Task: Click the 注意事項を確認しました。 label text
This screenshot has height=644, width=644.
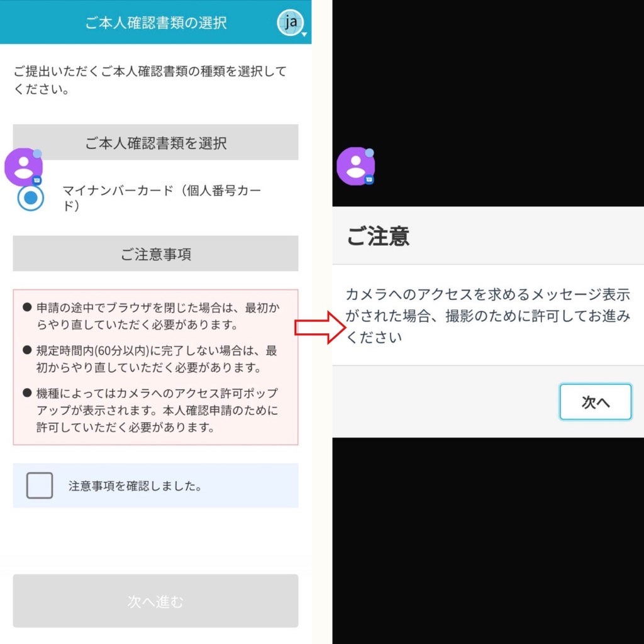Action: click(x=135, y=486)
